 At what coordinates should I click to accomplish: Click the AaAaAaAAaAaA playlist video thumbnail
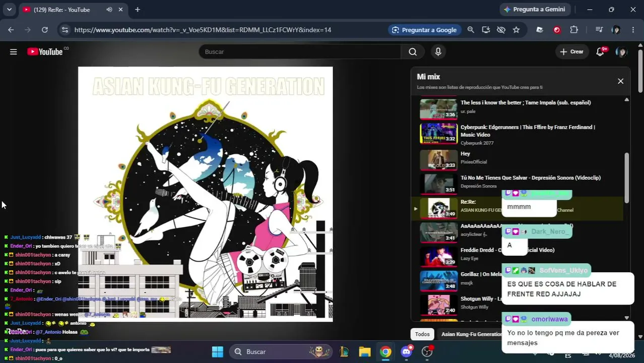(x=438, y=232)
